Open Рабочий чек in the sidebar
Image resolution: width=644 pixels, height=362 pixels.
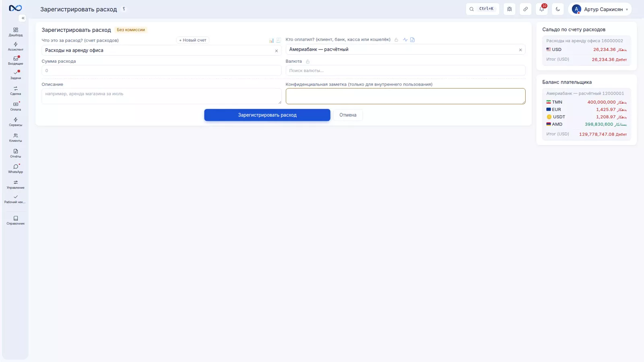(15, 199)
